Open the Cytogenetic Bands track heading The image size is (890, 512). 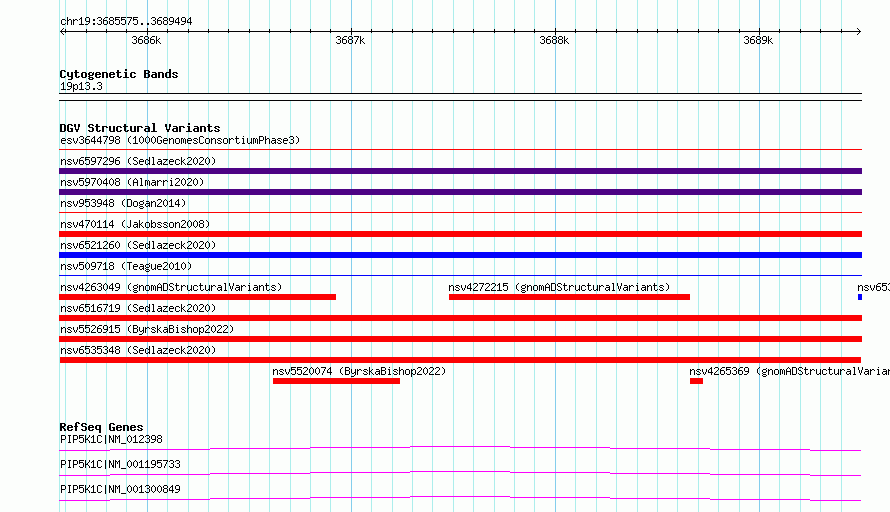(x=119, y=74)
